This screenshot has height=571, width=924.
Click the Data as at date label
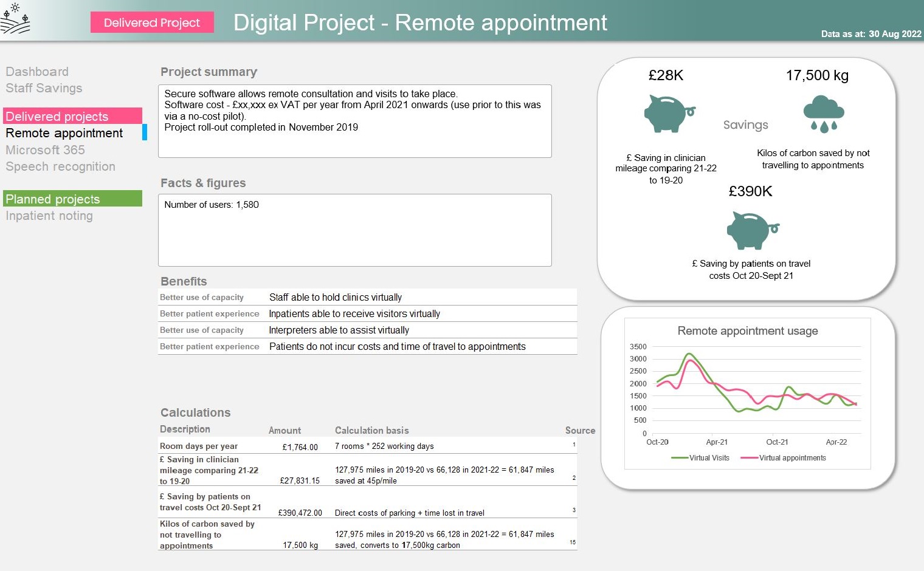[x=871, y=35]
